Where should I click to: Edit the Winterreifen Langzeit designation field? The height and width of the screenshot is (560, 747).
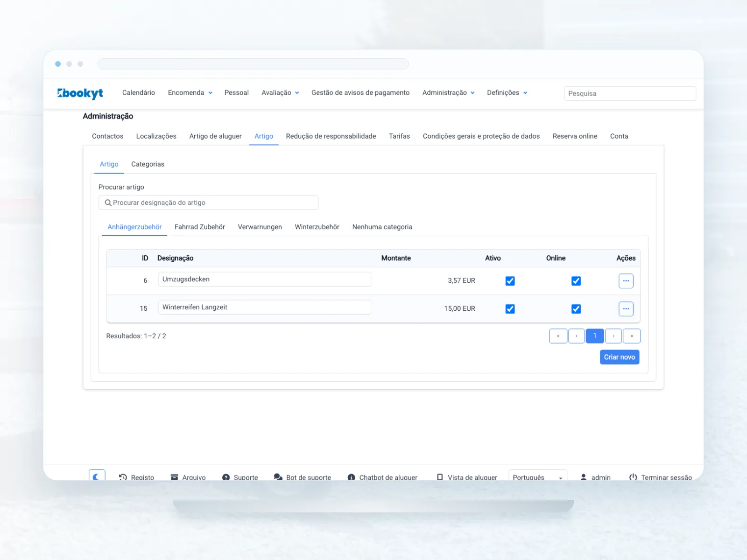tap(265, 307)
